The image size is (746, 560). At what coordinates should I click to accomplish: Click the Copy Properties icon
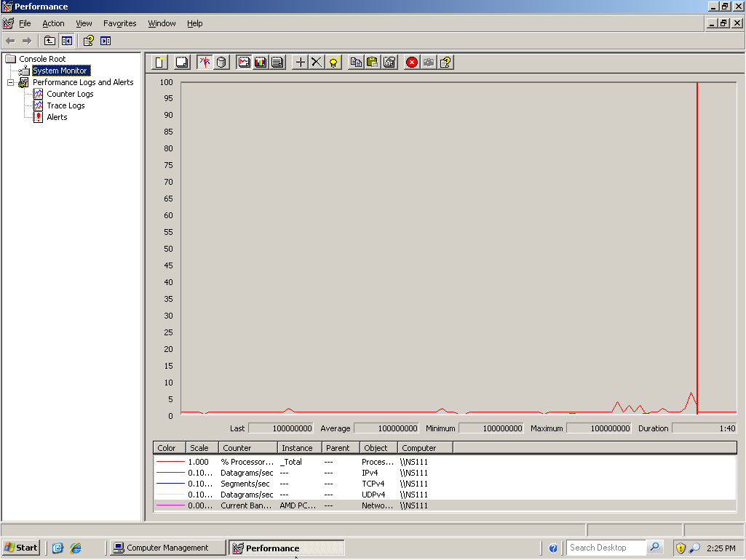(x=356, y=63)
